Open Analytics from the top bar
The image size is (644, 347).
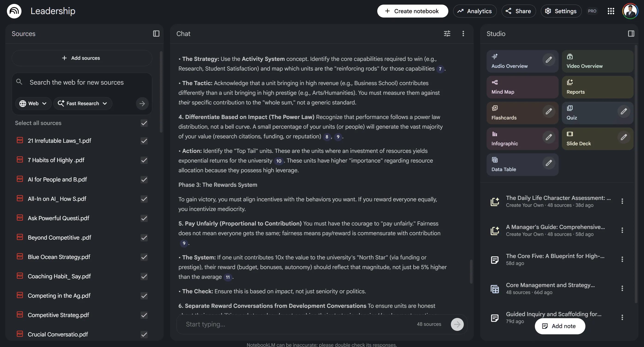click(x=475, y=11)
